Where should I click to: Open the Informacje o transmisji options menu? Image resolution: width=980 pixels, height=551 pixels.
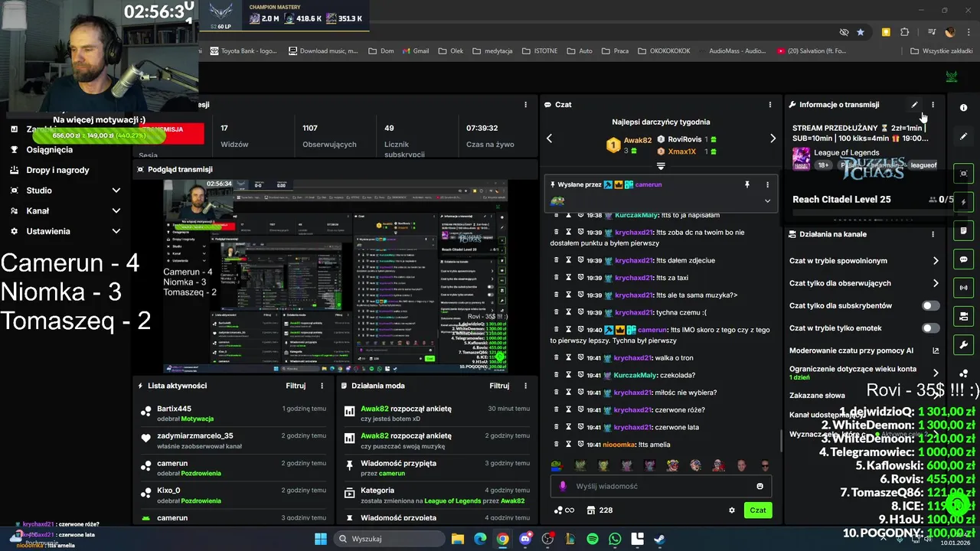click(933, 105)
